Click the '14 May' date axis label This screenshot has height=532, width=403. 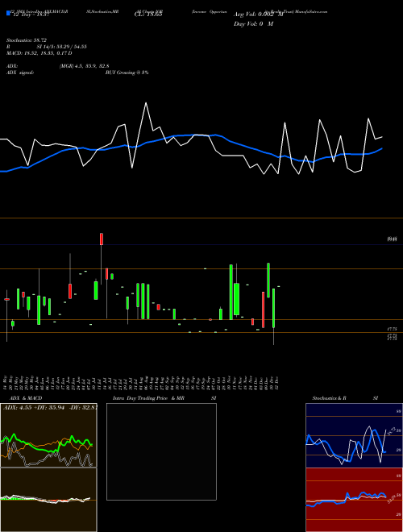coord(6,383)
